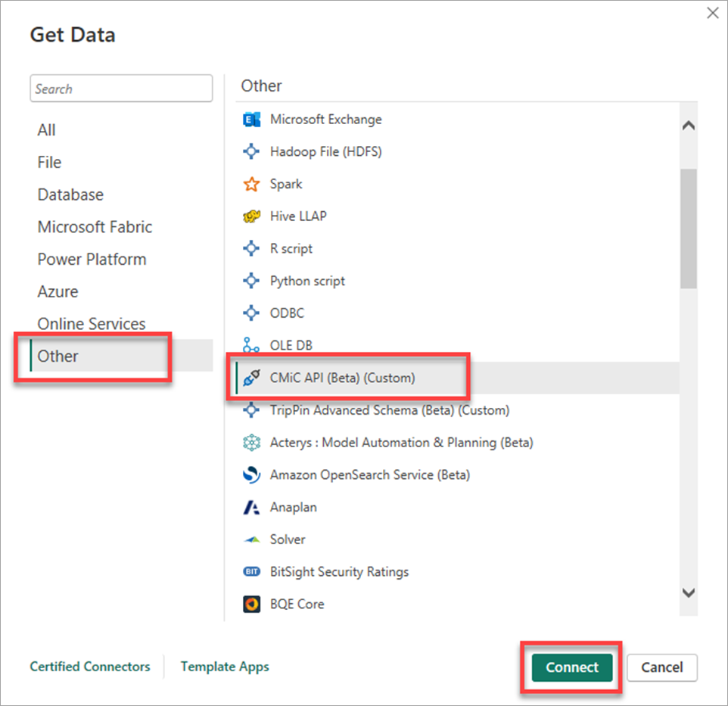The height and width of the screenshot is (706, 728).
Task: Select Acterys Model Automation & Planning text
Action: tap(402, 443)
